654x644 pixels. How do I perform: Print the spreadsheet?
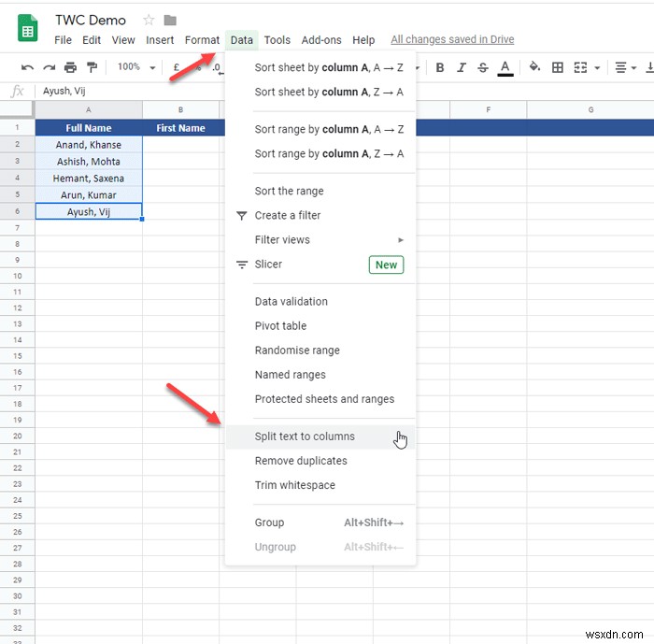[70, 67]
